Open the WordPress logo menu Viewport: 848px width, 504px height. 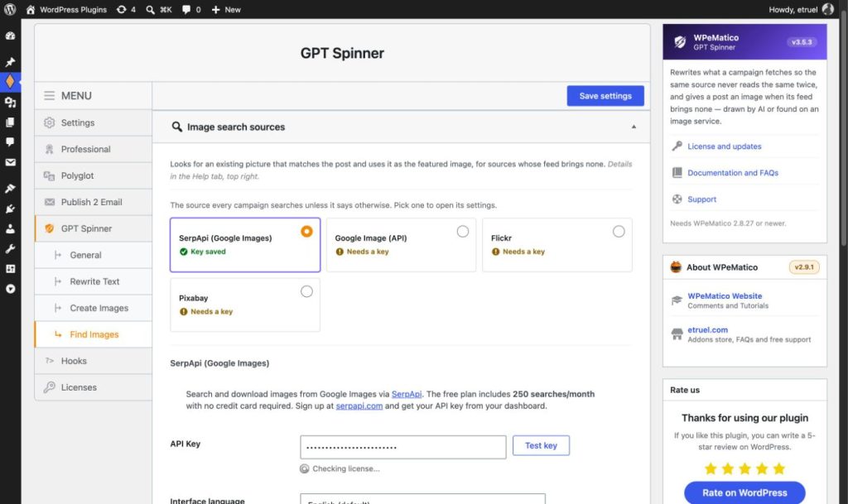[10, 9]
